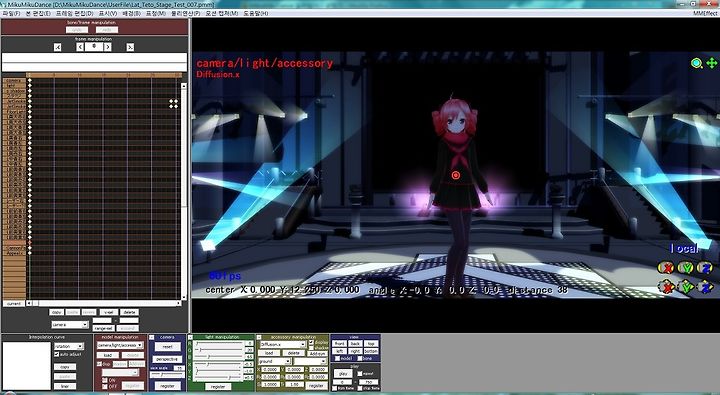
Task: Go to next frame with > arrow
Action: coord(107,47)
